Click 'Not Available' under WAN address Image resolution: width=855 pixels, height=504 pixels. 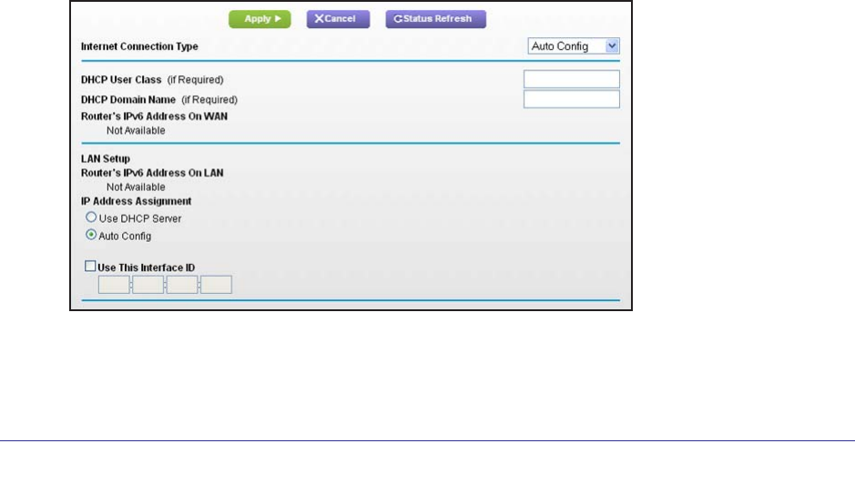tap(136, 130)
